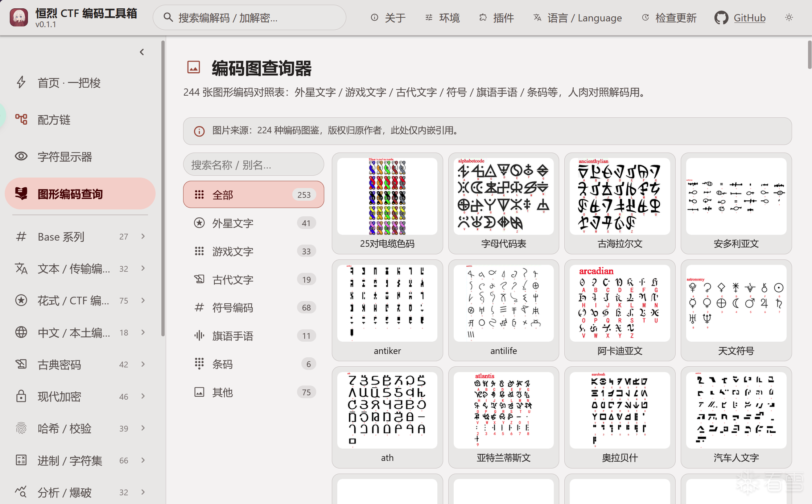Click the translate icon beside 文本 / 传输编码
This screenshot has width=812, height=504.
21,268
